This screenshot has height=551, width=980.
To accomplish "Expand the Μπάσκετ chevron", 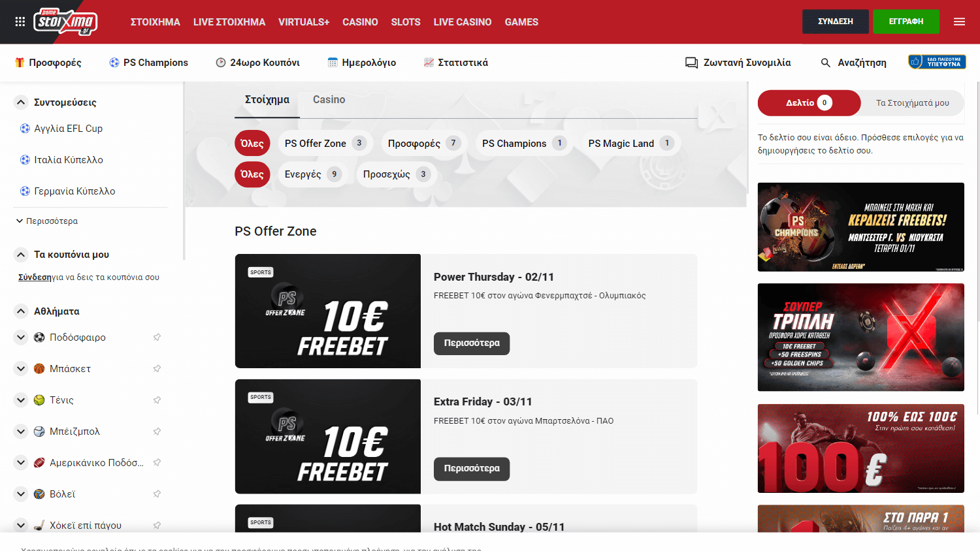I will click(21, 369).
